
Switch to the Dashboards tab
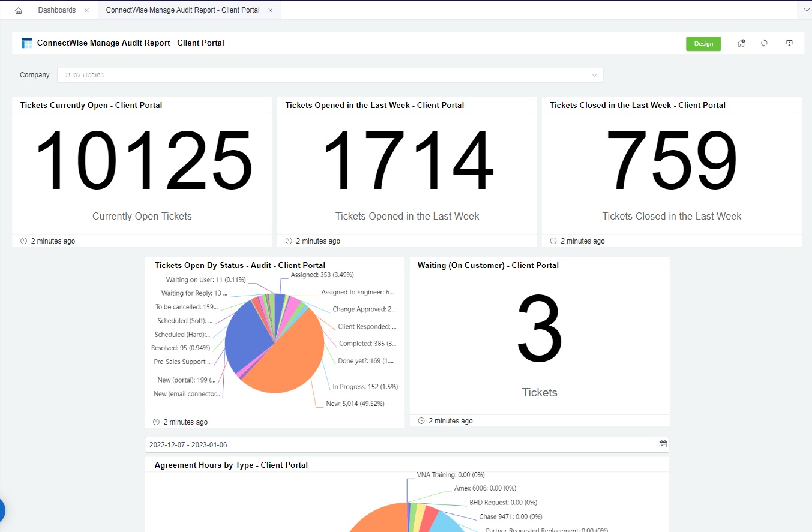point(57,10)
